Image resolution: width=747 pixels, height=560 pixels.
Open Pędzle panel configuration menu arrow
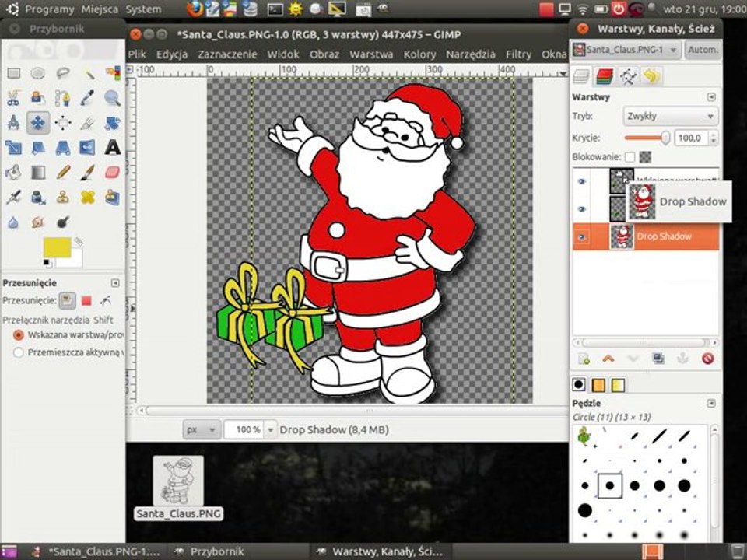[710, 404]
